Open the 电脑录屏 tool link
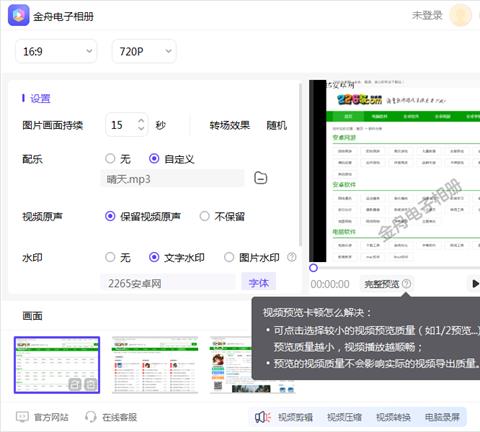480x432 pixels. tap(442, 417)
